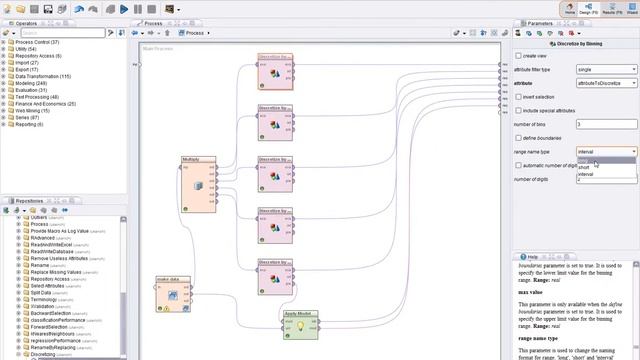Run the process with the play button

124,9
